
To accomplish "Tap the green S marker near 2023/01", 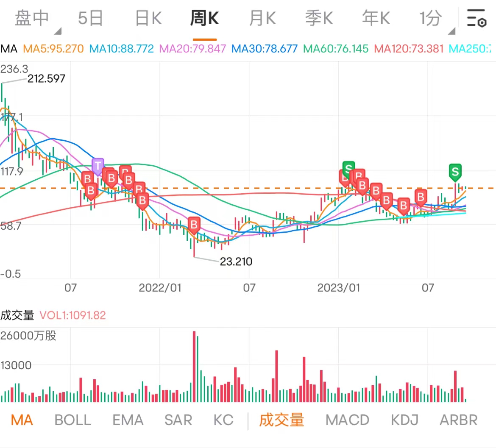I will click(x=348, y=169).
